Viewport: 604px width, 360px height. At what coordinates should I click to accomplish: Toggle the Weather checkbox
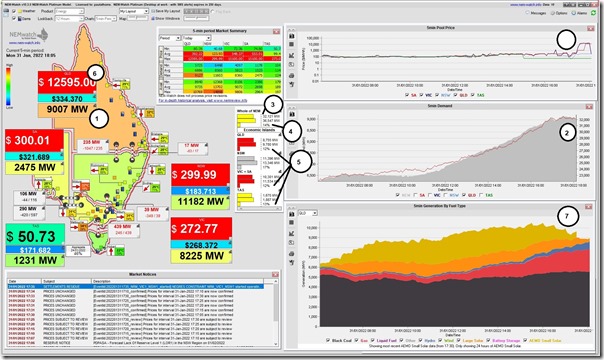[x=14, y=11]
